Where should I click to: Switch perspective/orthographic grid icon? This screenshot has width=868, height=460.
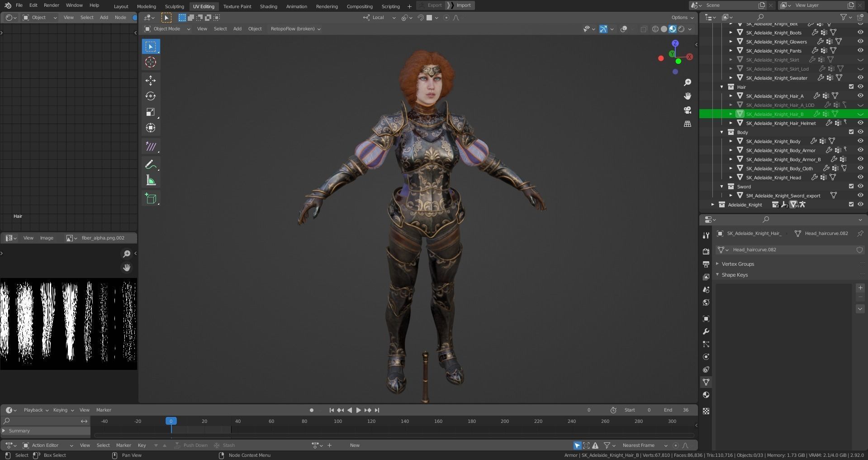pos(688,124)
